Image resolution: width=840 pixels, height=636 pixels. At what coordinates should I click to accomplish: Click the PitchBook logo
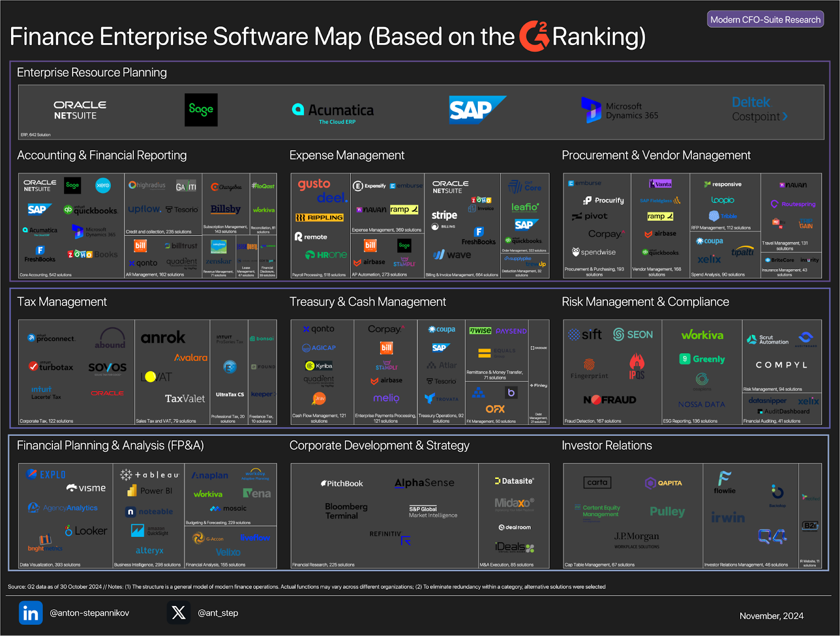342,483
